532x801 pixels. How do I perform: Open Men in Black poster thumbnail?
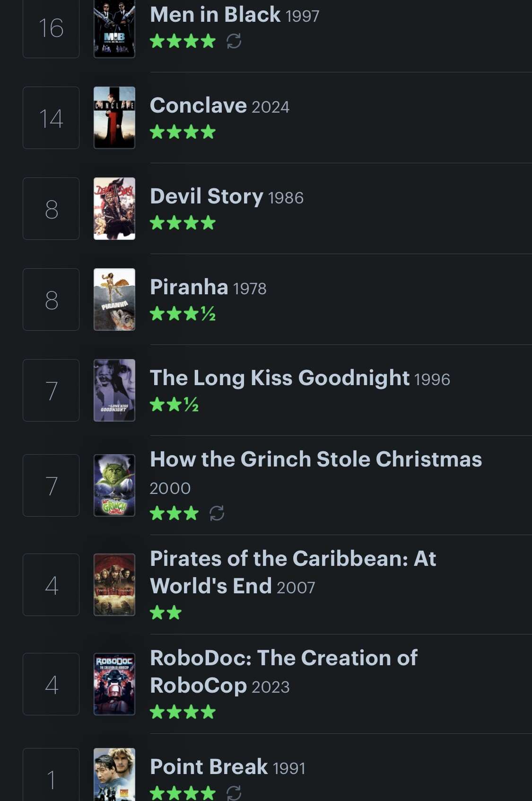pyautogui.click(x=114, y=28)
